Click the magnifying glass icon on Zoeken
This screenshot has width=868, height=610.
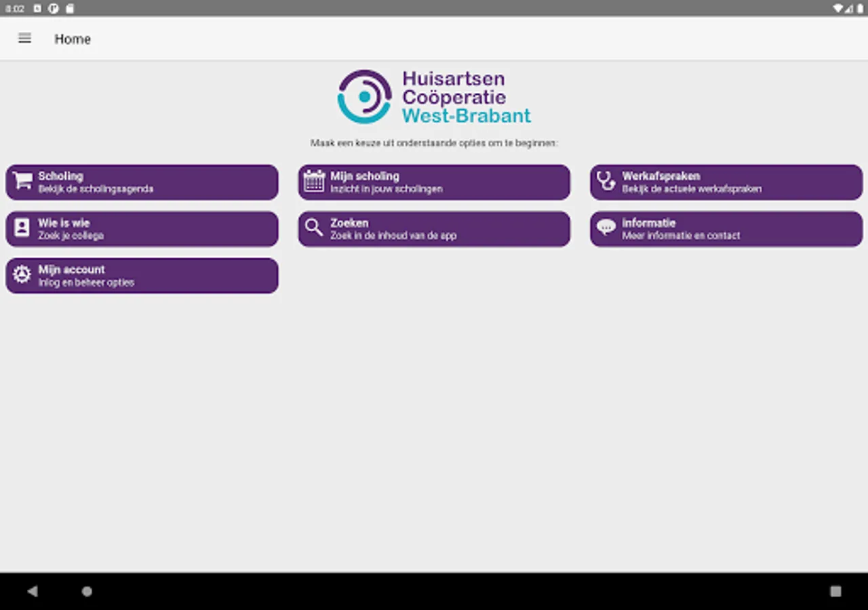[314, 228]
